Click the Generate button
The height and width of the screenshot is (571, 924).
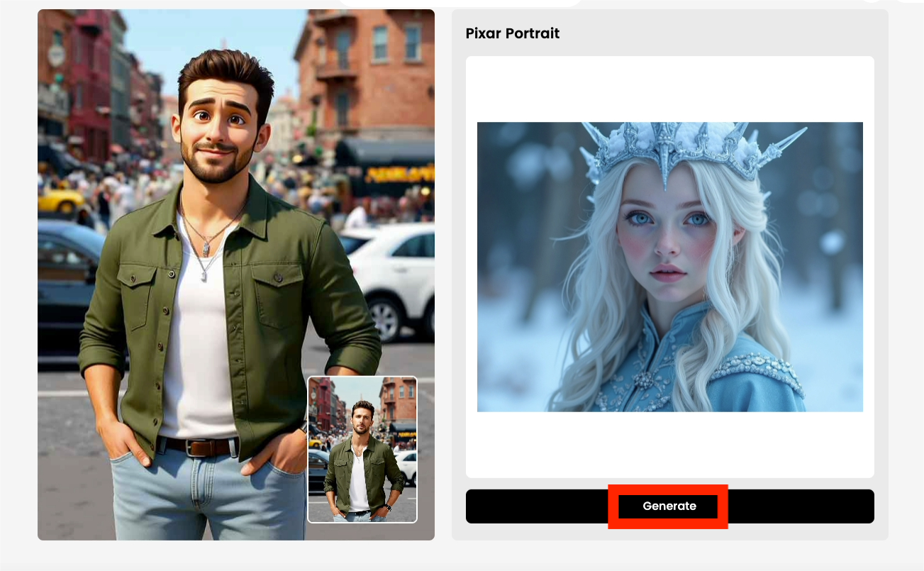[669, 506]
